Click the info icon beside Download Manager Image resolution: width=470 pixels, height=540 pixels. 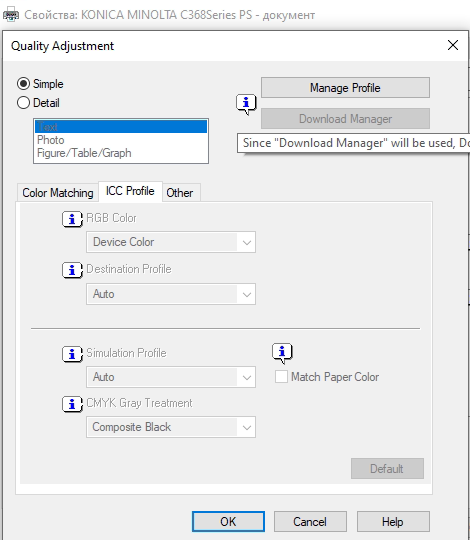[x=246, y=104]
